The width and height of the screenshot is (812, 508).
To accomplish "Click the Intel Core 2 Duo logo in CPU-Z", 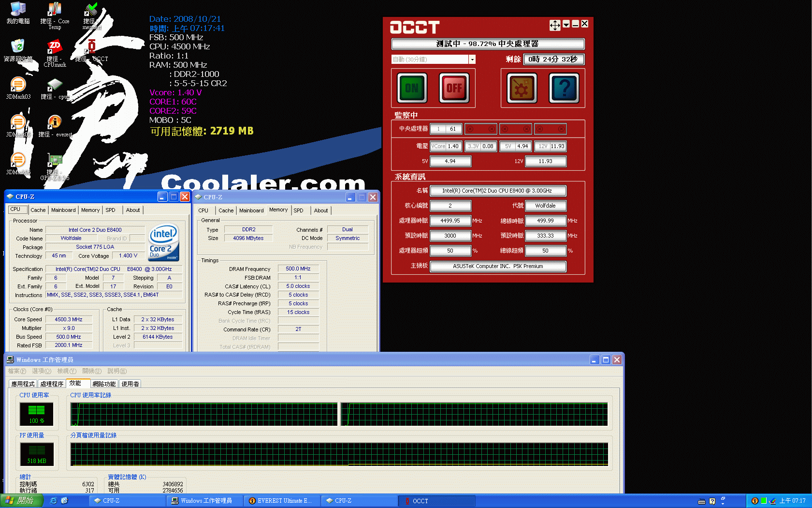I will [x=164, y=242].
